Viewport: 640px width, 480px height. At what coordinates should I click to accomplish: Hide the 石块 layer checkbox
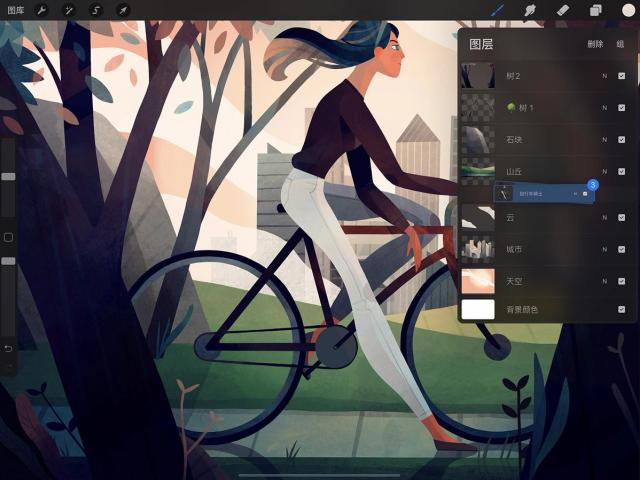click(x=621, y=140)
